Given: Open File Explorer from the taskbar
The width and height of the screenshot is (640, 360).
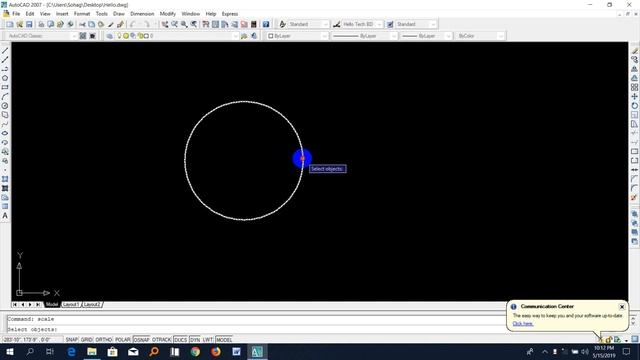Looking at the screenshot, I should click(x=92, y=352).
